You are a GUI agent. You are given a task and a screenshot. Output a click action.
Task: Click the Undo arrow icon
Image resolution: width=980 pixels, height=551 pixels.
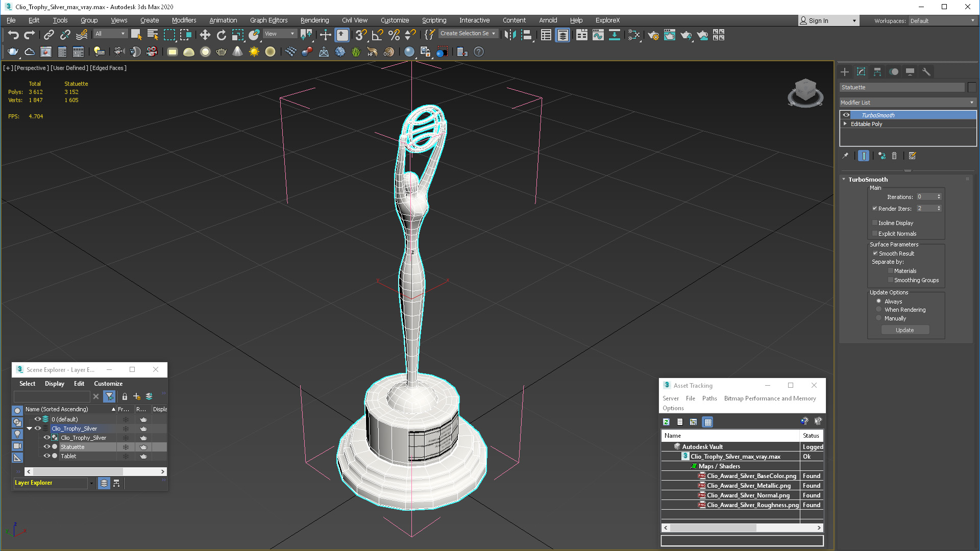coord(13,35)
